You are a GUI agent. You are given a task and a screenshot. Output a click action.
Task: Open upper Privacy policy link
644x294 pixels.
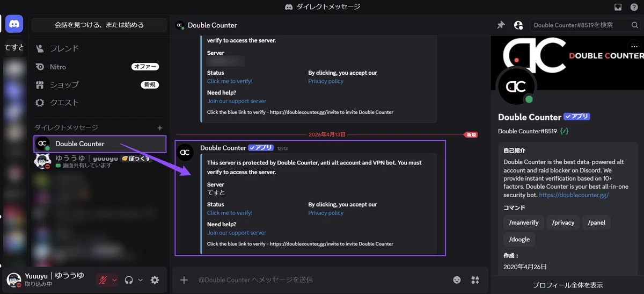[326, 81]
